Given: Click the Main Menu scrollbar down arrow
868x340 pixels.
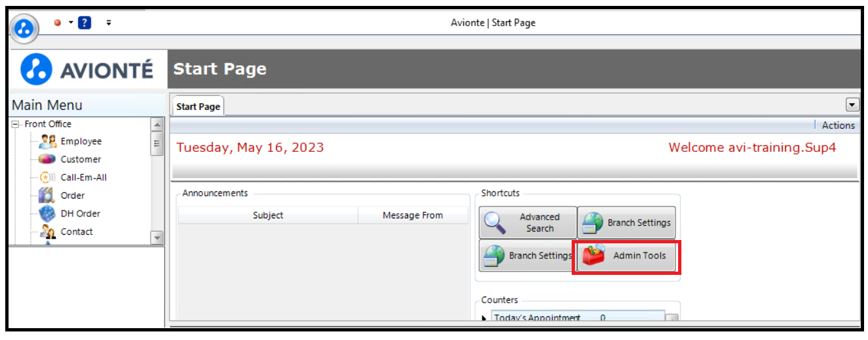Looking at the screenshot, I should point(157,237).
